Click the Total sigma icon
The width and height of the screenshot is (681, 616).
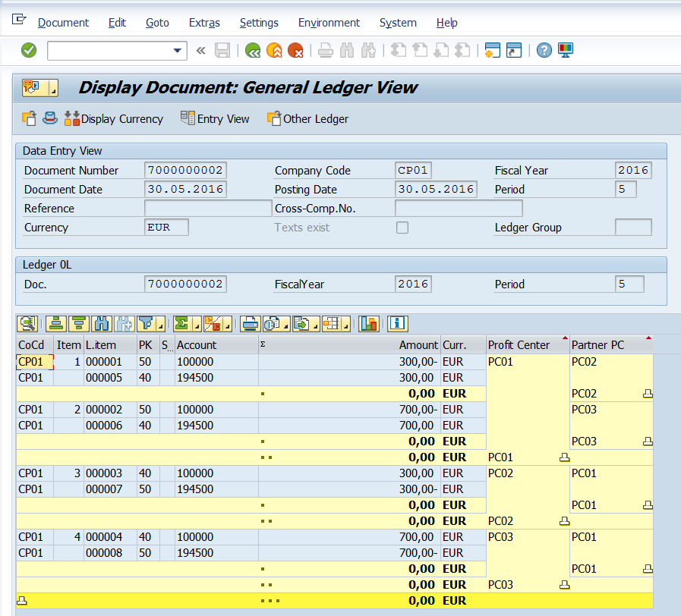[182, 324]
